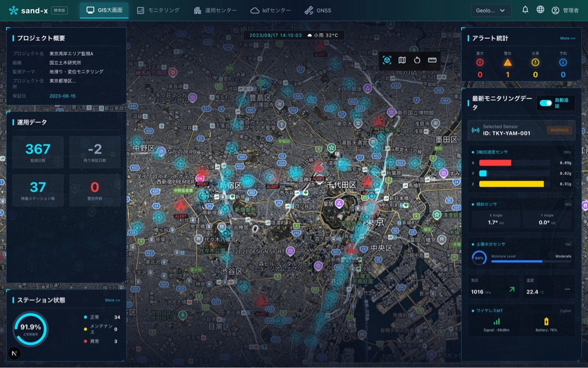The image size is (588, 368).
Task: Click the globe language icon
Action: 540,10
